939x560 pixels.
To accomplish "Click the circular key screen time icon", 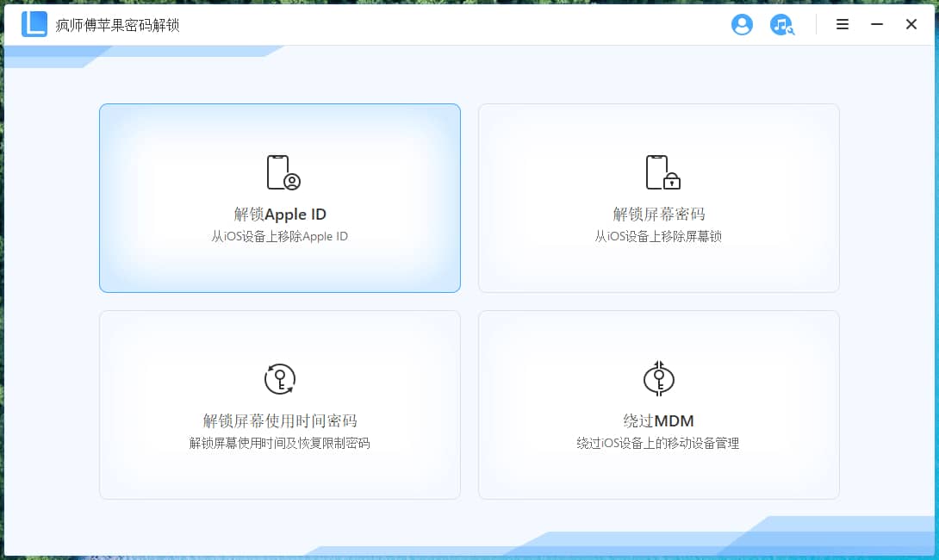I will tap(280, 379).
